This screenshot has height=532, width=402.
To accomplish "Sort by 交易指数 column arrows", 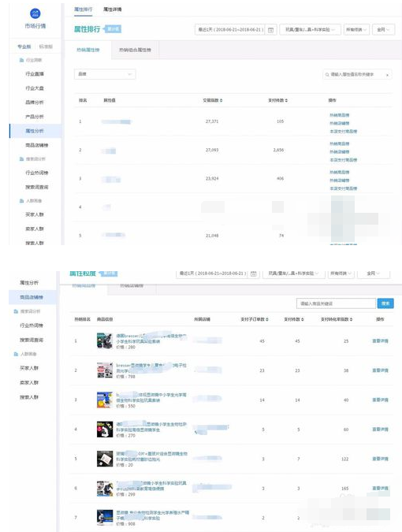I will tap(221, 100).
